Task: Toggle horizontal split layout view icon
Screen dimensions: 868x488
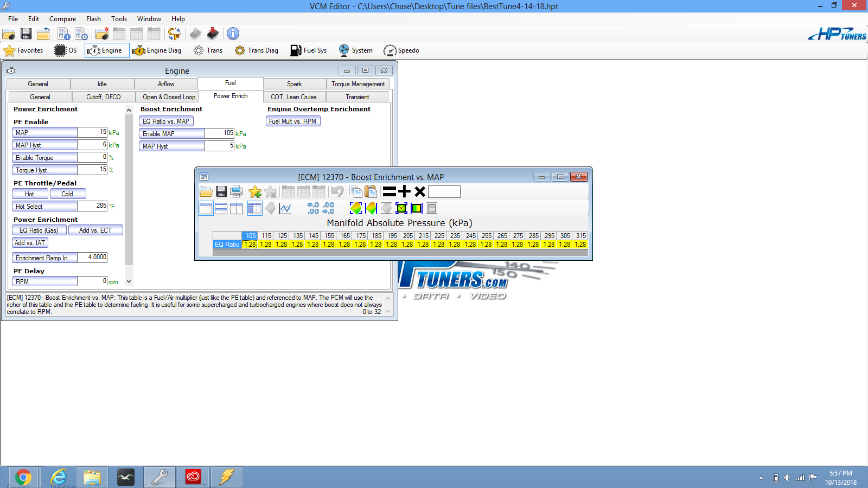Action: 221,208
